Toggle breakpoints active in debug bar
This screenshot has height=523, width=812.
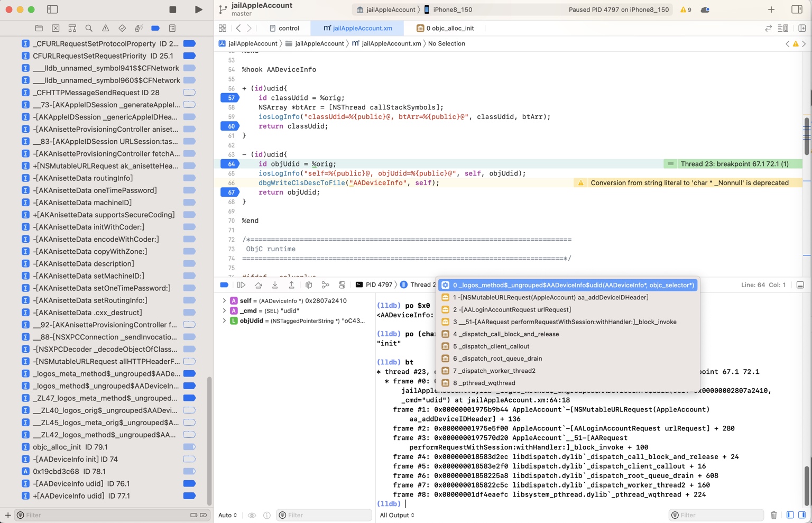224,285
